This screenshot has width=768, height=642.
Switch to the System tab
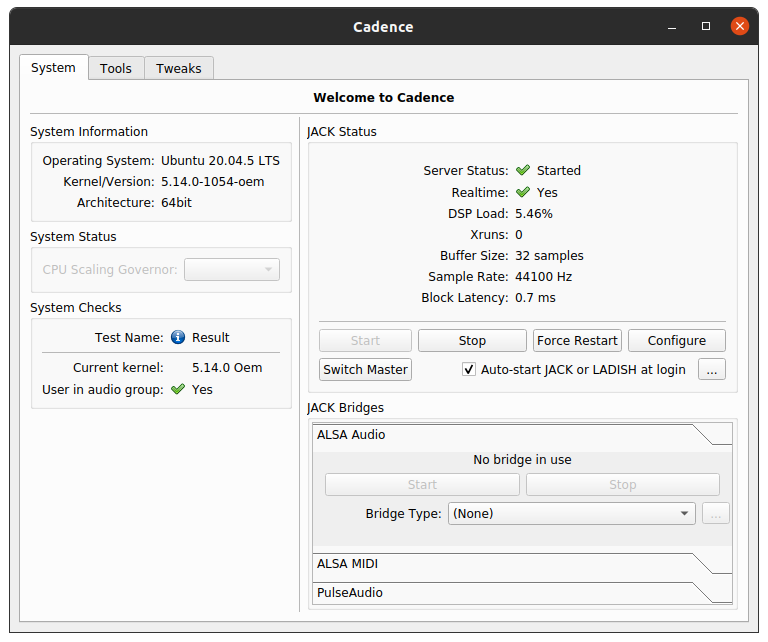pos(53,68)
